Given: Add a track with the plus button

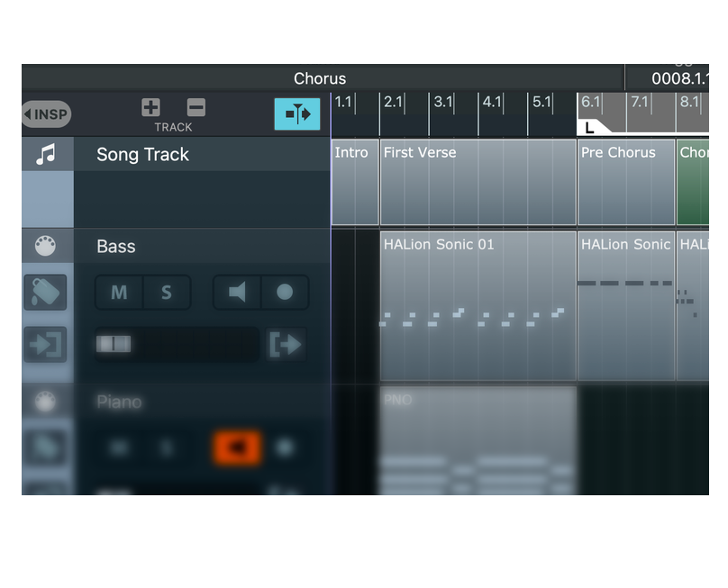Looking at the screenshot, I should point(150,106).
